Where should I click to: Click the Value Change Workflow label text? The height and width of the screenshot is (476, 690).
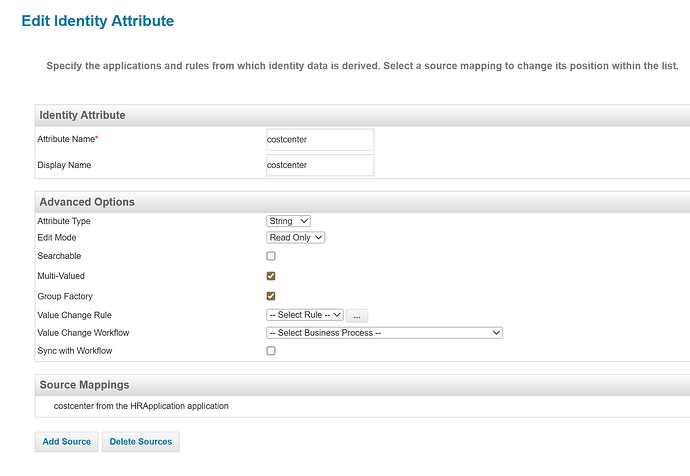83,333
